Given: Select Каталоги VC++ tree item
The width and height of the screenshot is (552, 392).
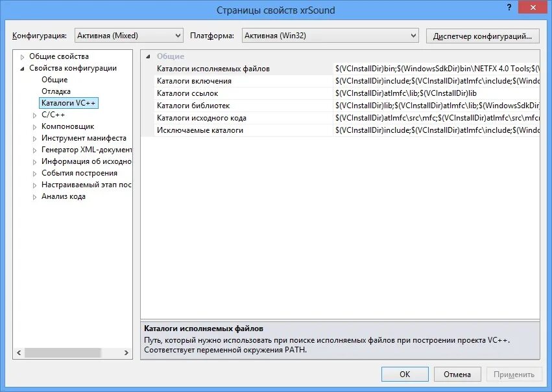Looking at the screenshot, I should (68, 103).
